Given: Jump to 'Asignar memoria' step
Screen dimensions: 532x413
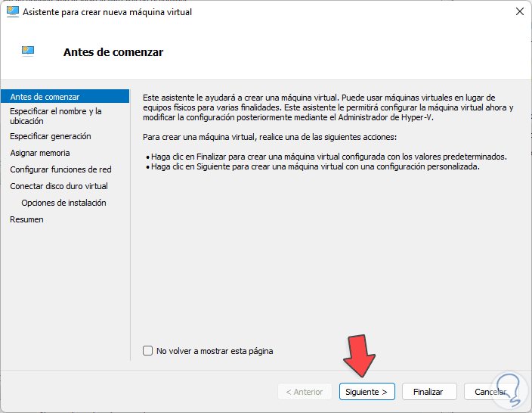Looking at the screenshot, I should 39,153.
